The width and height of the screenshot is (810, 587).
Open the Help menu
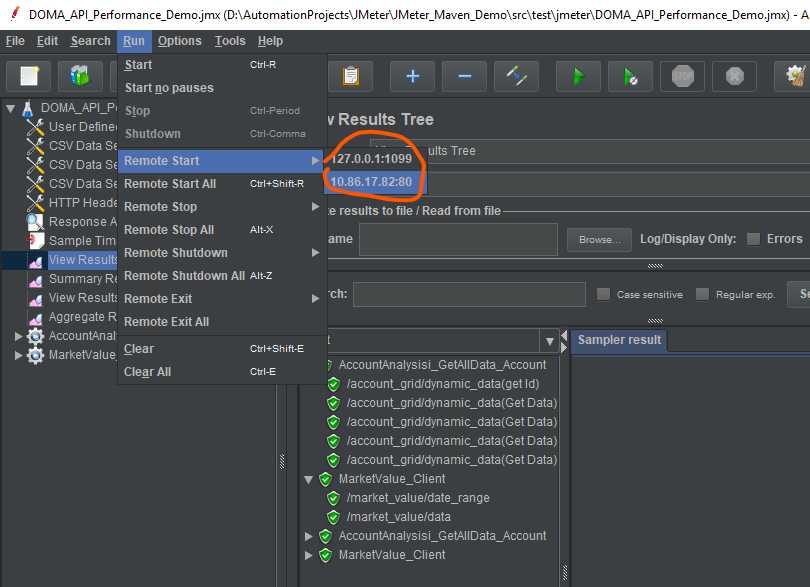(x=270, y=41)
